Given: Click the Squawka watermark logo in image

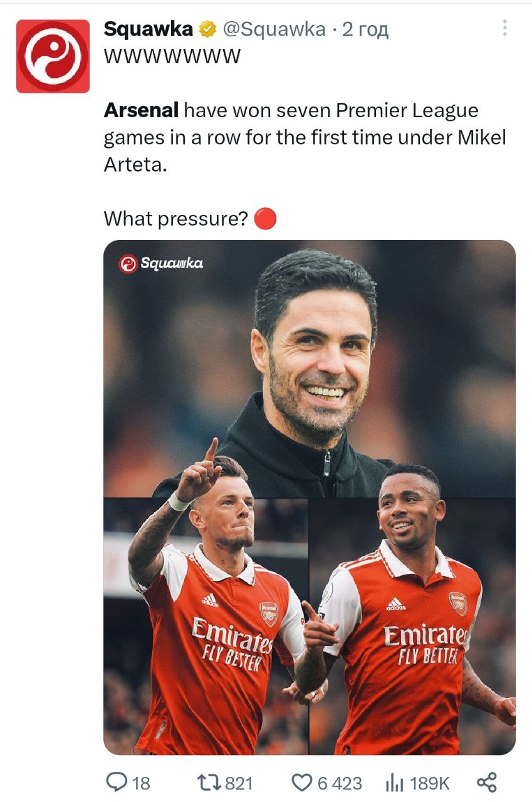Looking at the screenshot, I should (x=161, y=264).
